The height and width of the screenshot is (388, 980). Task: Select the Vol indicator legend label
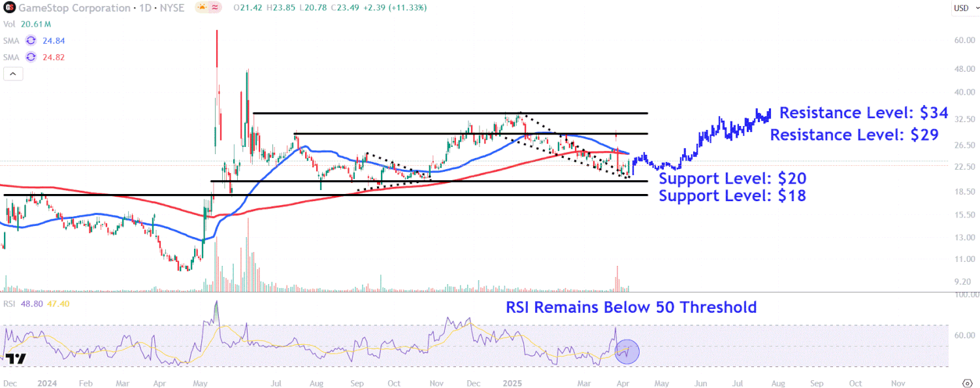pos(10,24)
